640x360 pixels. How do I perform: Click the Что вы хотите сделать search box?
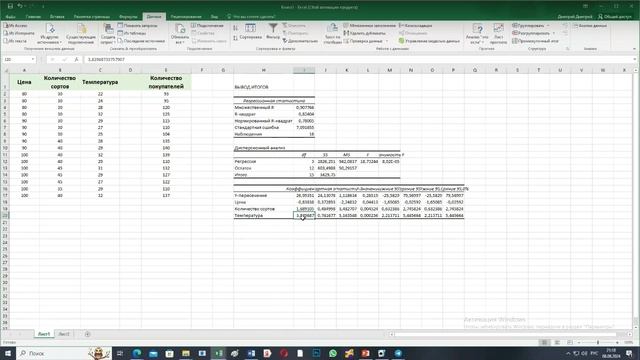[251, 17]
